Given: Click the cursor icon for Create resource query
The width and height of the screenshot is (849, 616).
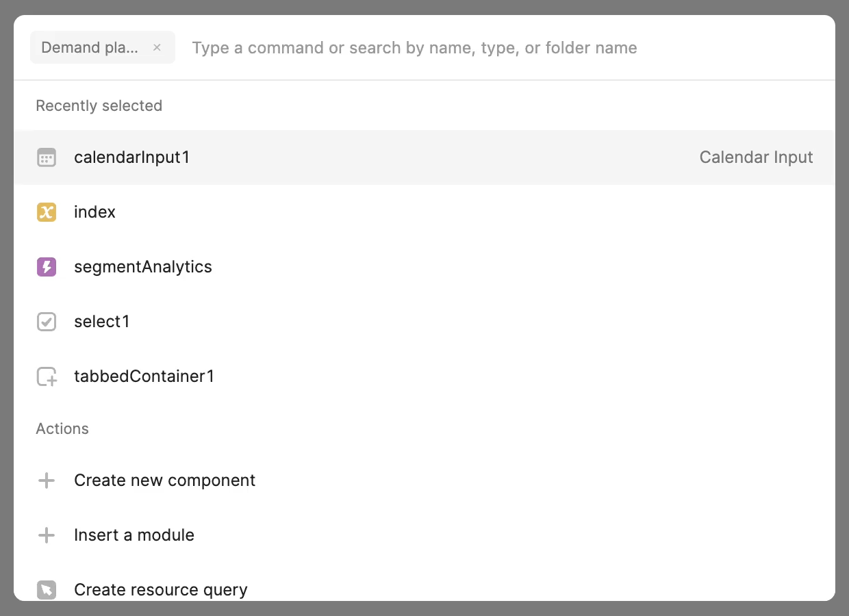Looking at the screenshot, I should pyautogui.click(x=46, y=589).
